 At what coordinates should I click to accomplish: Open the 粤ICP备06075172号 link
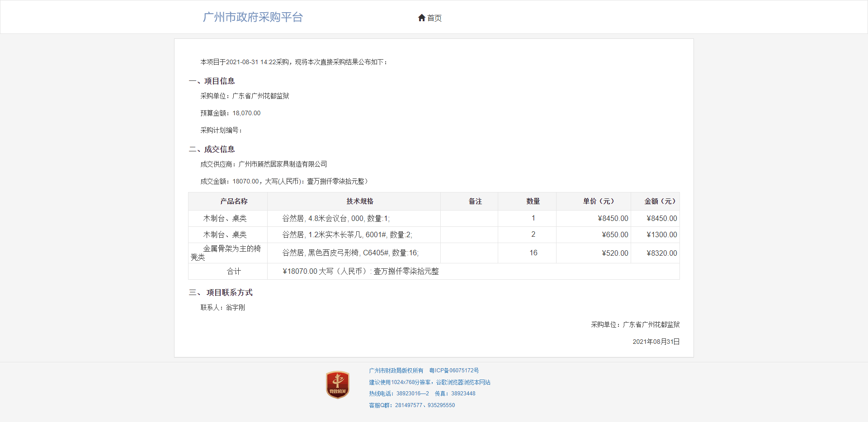click(454, 370)
